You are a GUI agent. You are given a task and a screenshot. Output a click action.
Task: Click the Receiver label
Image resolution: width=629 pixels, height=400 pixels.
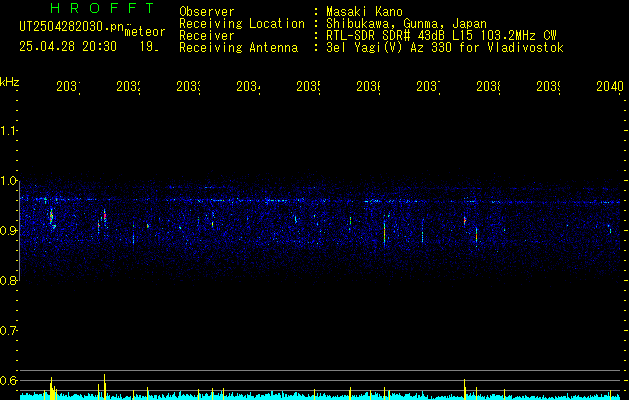point(207,36)
